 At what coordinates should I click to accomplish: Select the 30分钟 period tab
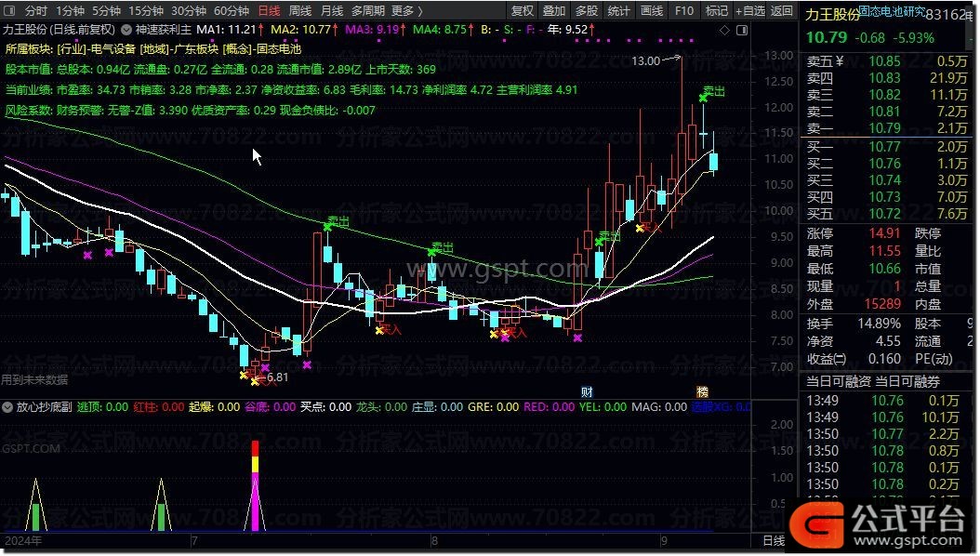coord(188,10)
